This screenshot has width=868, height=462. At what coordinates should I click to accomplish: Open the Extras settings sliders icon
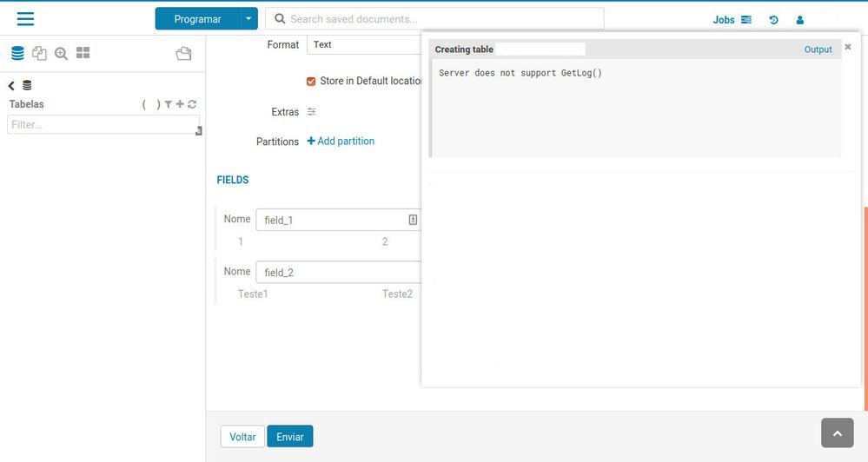pos(312,112)
